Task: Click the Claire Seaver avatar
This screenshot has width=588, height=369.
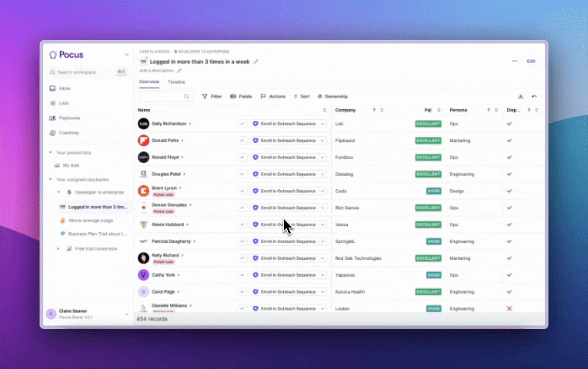Action: (x=51, y=314)
